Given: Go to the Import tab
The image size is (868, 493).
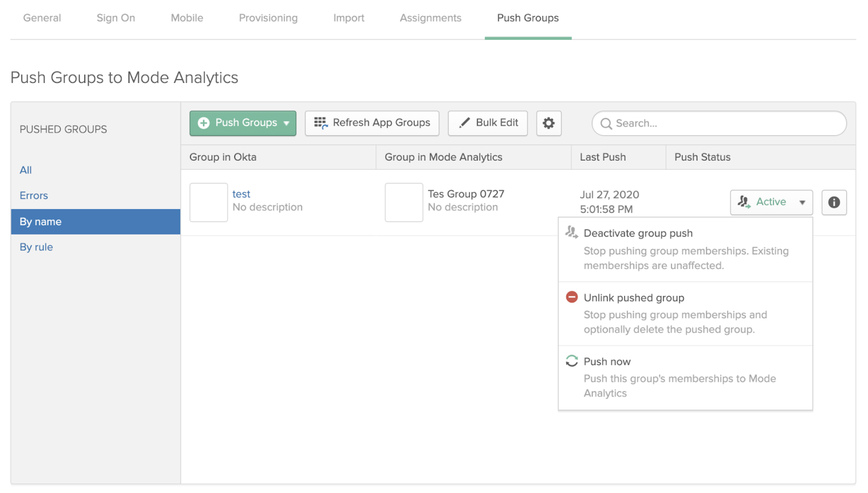Looking at the screenshot, I should 349,18.
